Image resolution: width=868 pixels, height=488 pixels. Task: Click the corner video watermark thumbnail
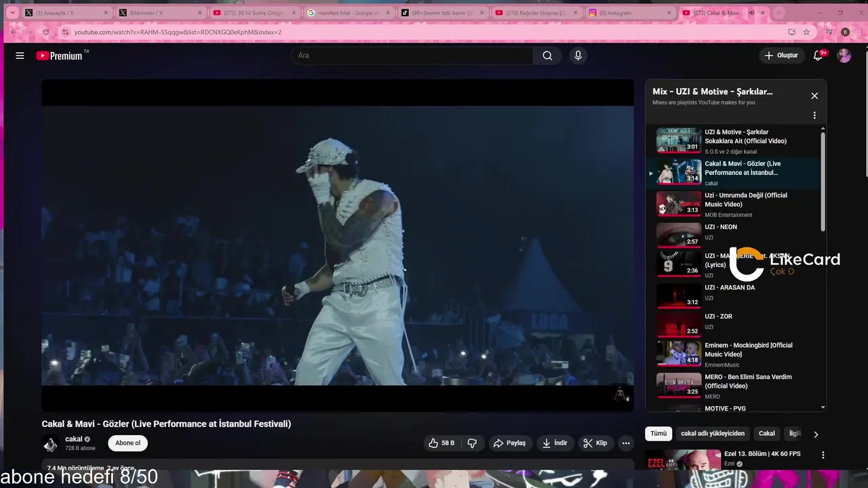(x=620, y=394)
